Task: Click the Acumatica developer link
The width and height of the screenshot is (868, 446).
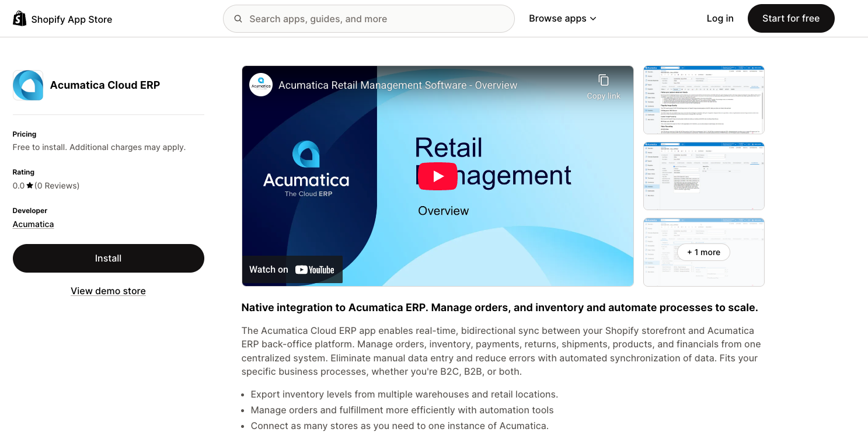Action: click(x=33, y=224)
